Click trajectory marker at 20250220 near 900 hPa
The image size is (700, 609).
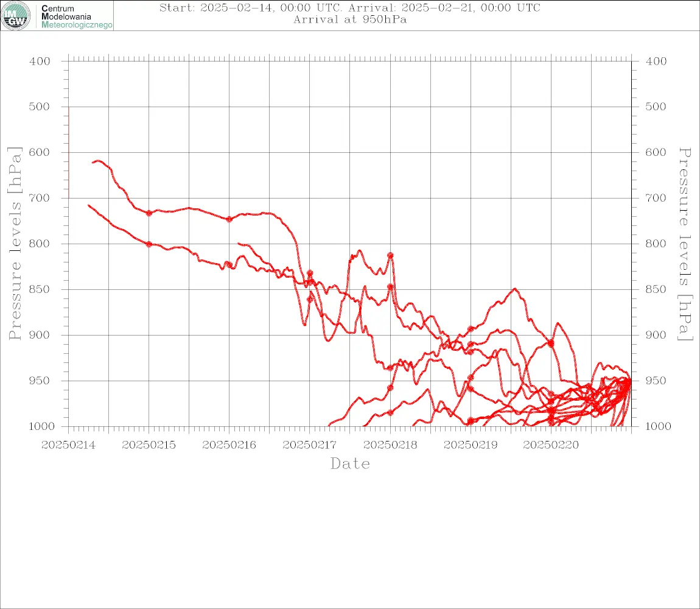click(x=551, y=343)
